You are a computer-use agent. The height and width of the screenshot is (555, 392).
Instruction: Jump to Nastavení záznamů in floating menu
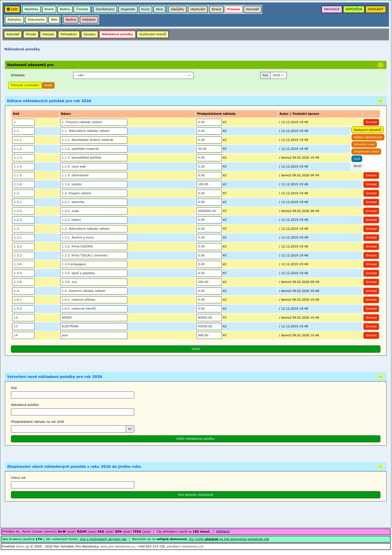pos(367,130)
